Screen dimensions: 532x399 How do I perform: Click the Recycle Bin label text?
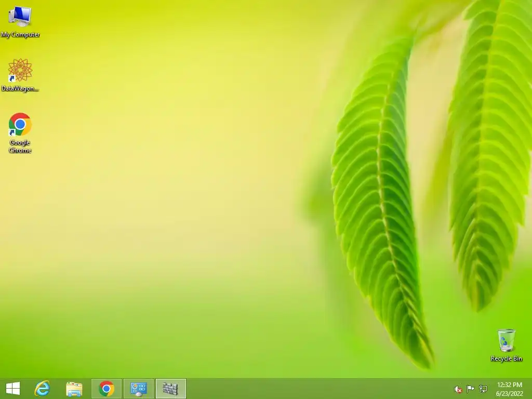(506, 358)
